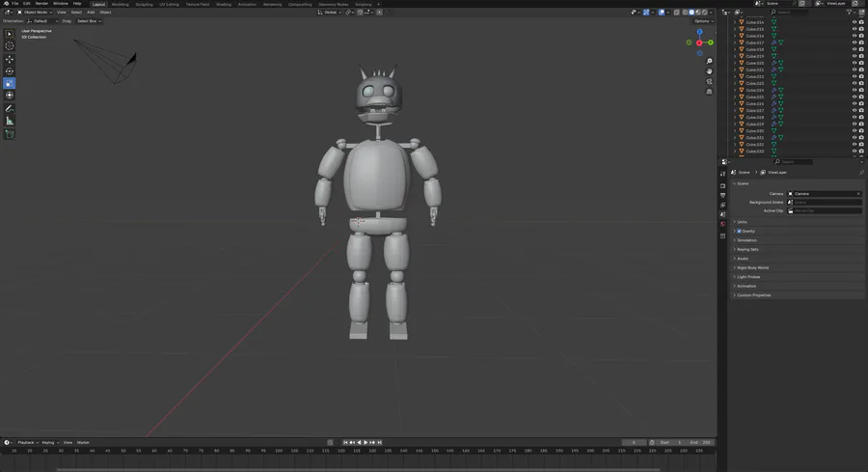Open the Render menu

coord(41,3)
